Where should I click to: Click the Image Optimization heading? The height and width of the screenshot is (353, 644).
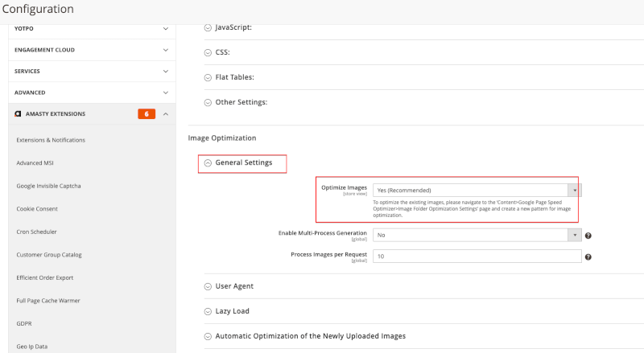[x=222, y=138]
